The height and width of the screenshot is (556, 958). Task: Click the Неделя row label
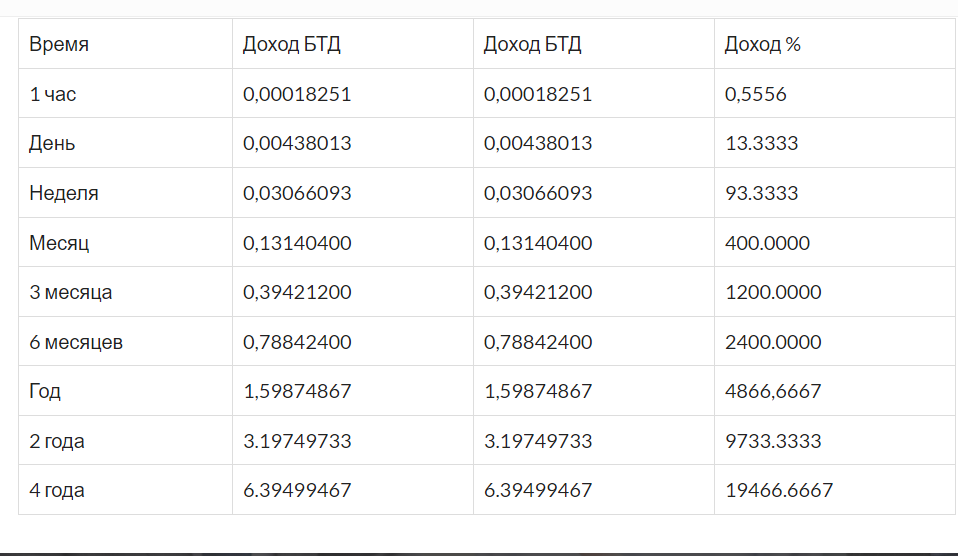[x=64, y=193]
